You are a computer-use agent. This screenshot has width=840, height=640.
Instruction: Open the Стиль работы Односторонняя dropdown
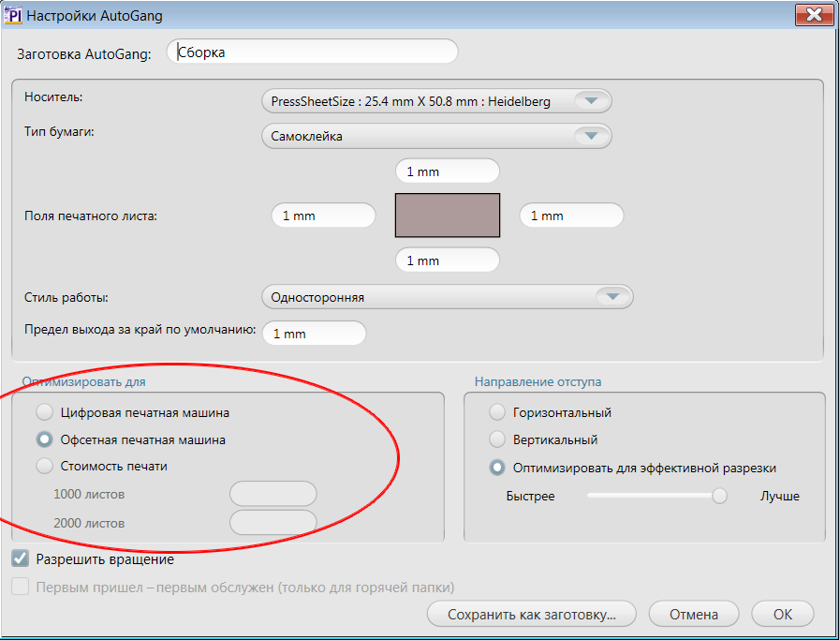tap(448, 297)
